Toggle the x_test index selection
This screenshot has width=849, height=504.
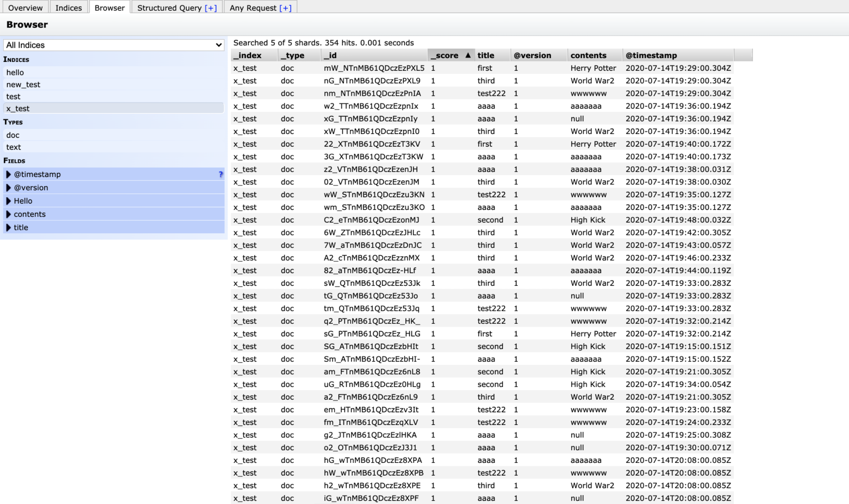tap(18, 109)
